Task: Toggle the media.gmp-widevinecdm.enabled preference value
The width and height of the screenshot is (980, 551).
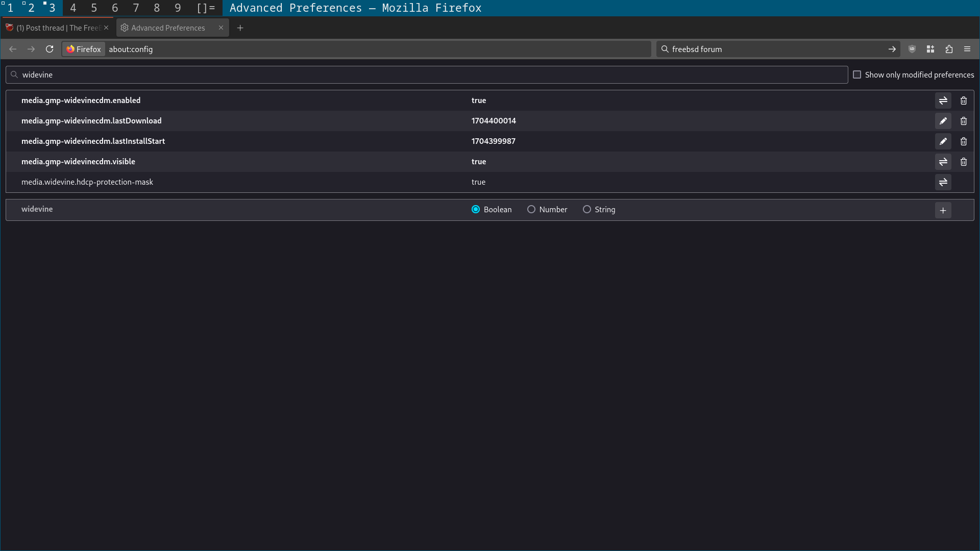Action: [x=943, y=101]
